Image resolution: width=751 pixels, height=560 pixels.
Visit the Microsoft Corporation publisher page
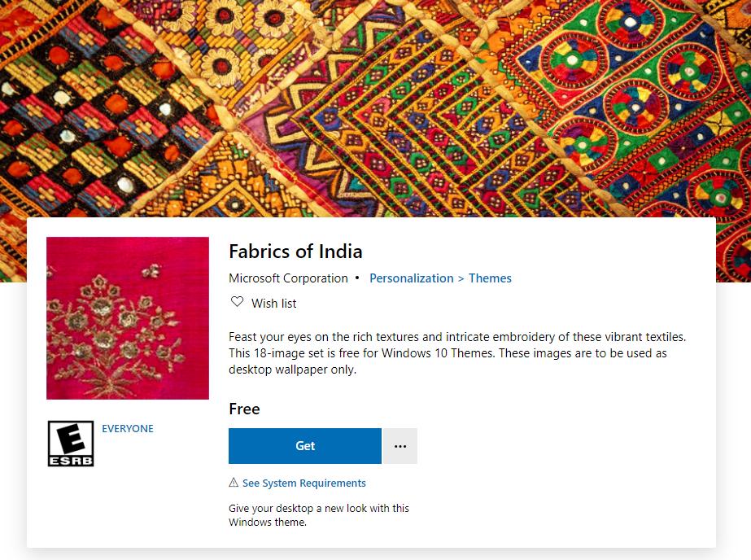click(x=287, y=278)
